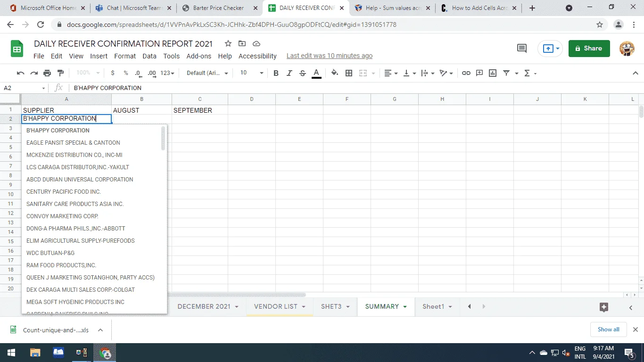Undo the last action in toolbar
The image size is (644, 362).
coord(21,73)
